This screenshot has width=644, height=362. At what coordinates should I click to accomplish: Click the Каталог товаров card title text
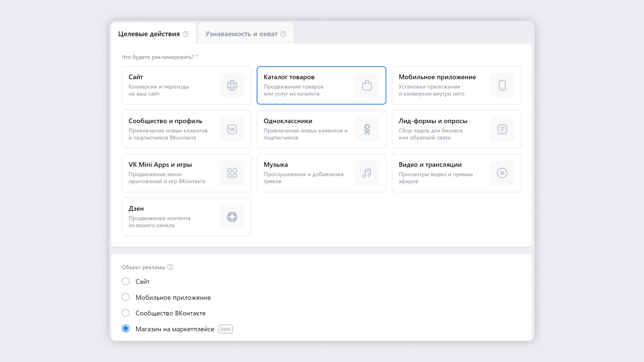[289, 77]
